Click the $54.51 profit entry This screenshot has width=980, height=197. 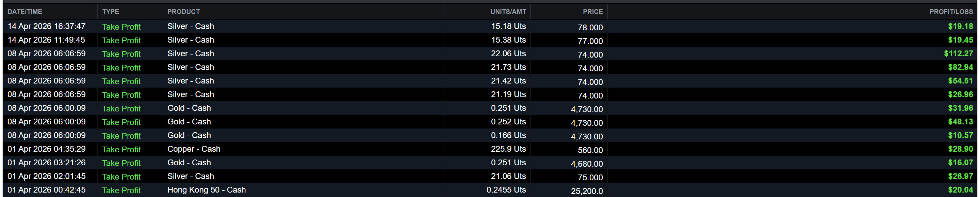pos(960,81)
